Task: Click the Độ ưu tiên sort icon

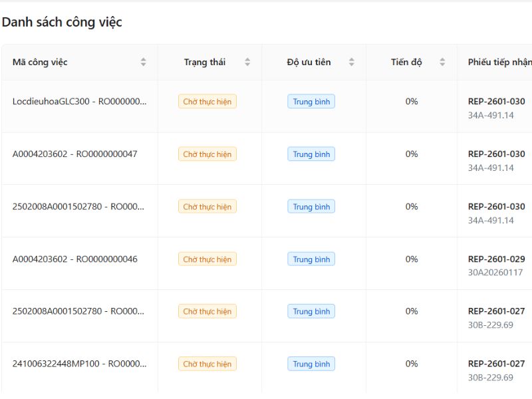Action: pyautogui.click(x=351, y=63)
